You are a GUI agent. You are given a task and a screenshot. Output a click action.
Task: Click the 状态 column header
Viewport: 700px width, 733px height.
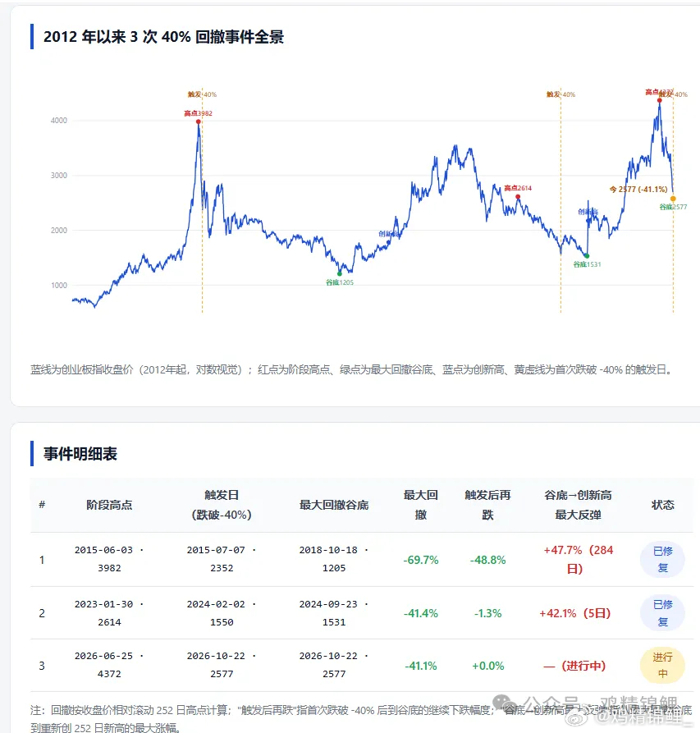pyautogui.click(x=662, y=505)
